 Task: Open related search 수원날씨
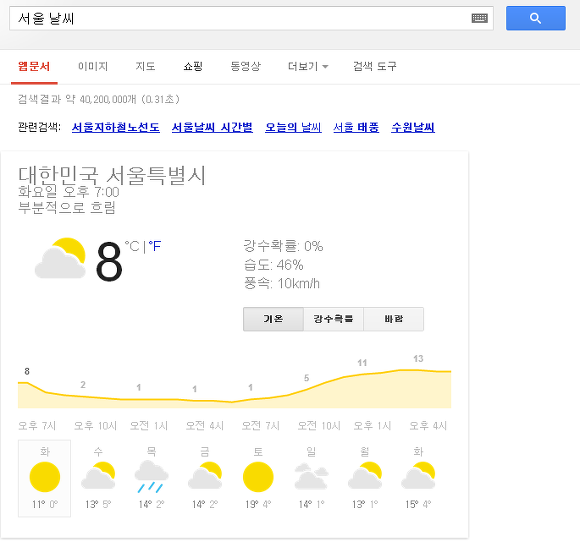[x=413, y=128]
